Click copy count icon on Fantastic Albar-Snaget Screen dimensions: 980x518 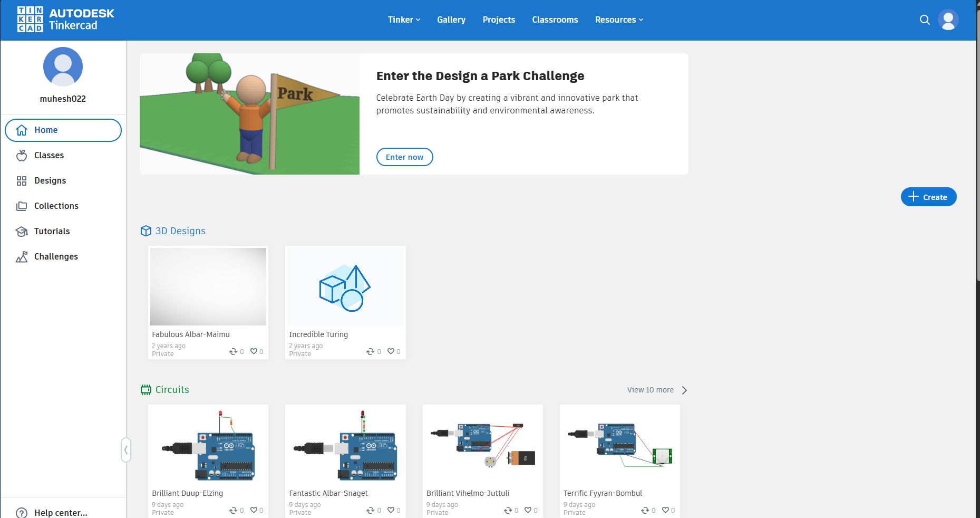[371, 510]
